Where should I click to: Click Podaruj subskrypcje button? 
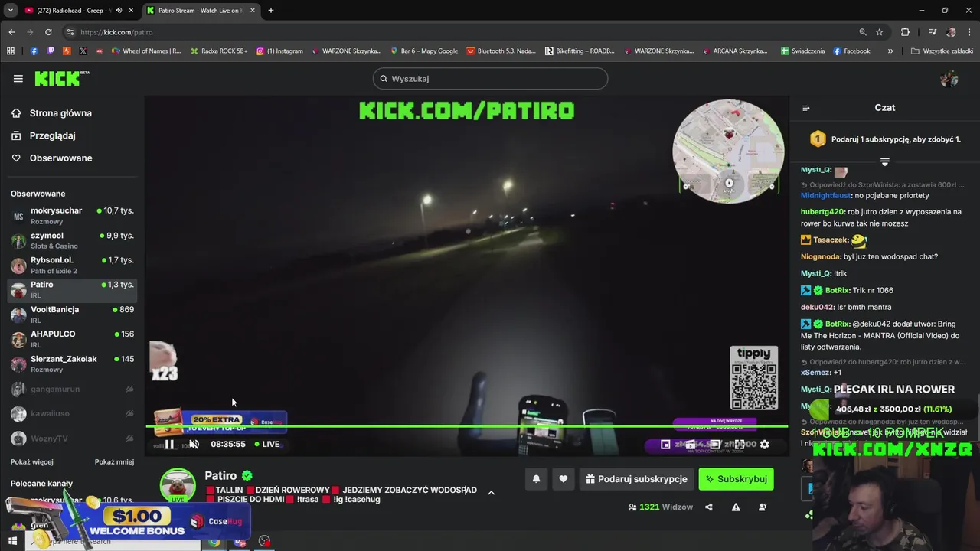(636, 479)
